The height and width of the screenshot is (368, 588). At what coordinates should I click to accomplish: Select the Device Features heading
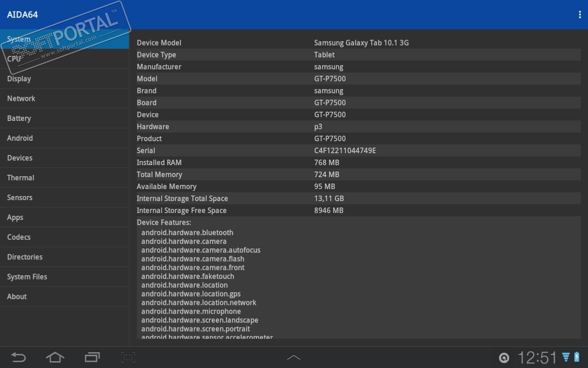[x=164, y=222]
